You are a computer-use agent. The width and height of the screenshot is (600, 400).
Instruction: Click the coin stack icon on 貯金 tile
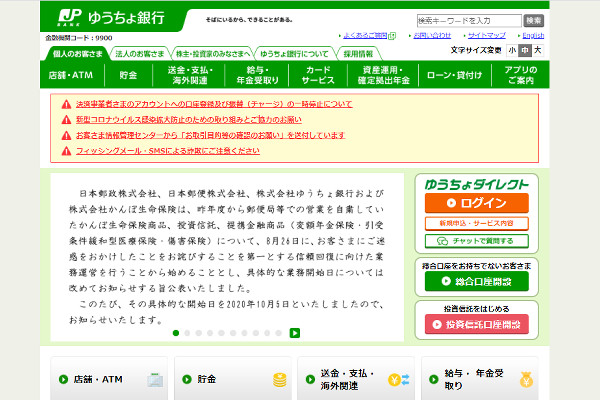[279, 380]
